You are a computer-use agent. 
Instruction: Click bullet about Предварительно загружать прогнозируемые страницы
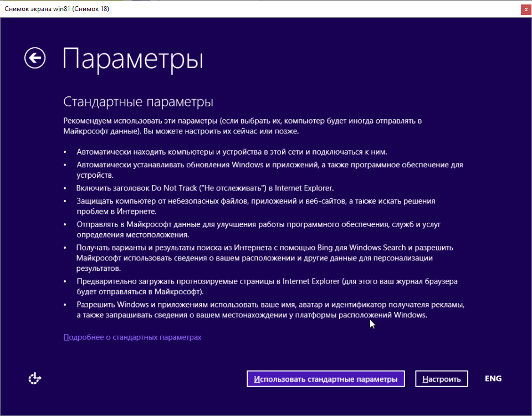(x=267, y=286)
